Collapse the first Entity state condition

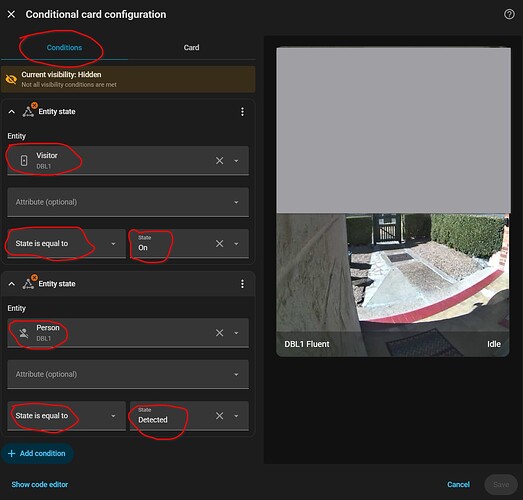click(x=12, y=112)
